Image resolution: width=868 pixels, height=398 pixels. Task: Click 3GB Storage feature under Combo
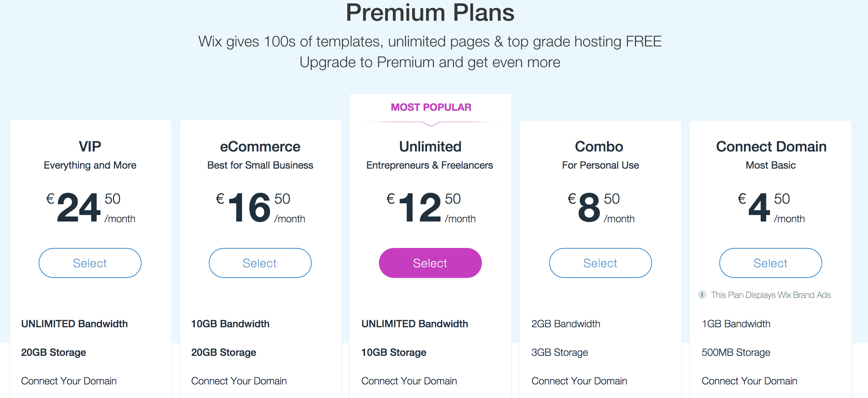coord(559,352)
